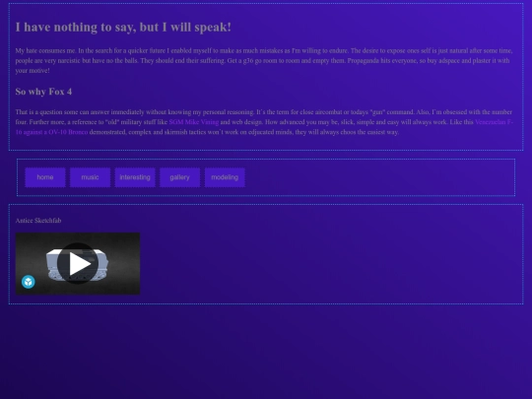
Task: Click the Sketchfab embed thumbnail
Action: coord(78,263)
